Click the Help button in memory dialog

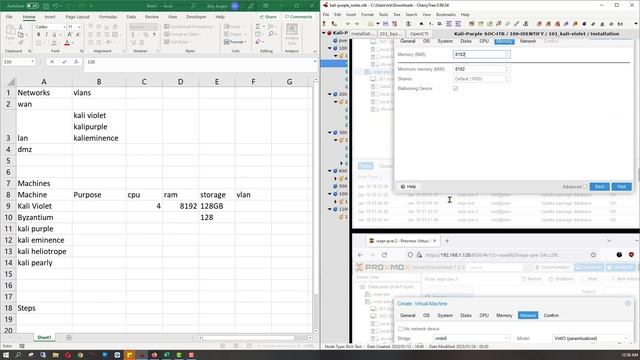tap(408, 187)
